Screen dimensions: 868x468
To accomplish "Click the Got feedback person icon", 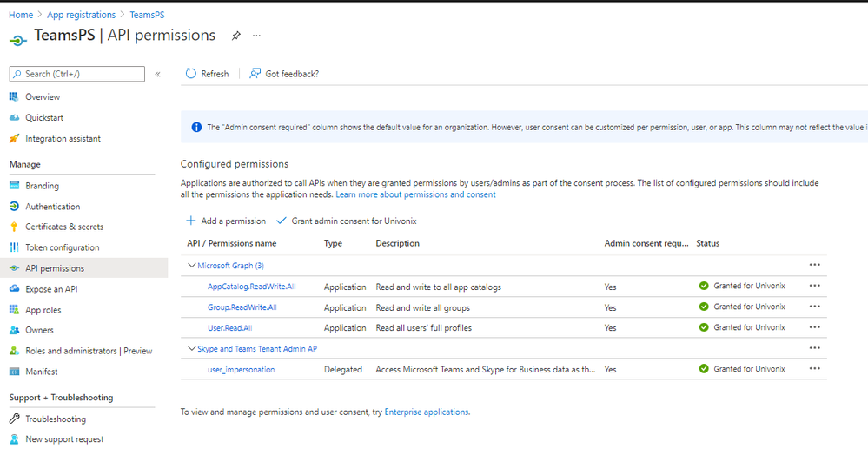I will click(255, 74).
